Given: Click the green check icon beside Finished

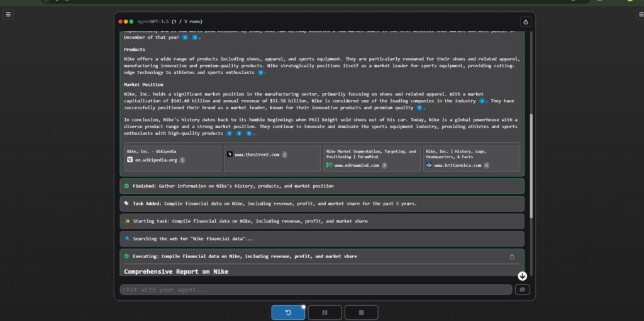Looking at the screenshot, I should pos(126,186).
